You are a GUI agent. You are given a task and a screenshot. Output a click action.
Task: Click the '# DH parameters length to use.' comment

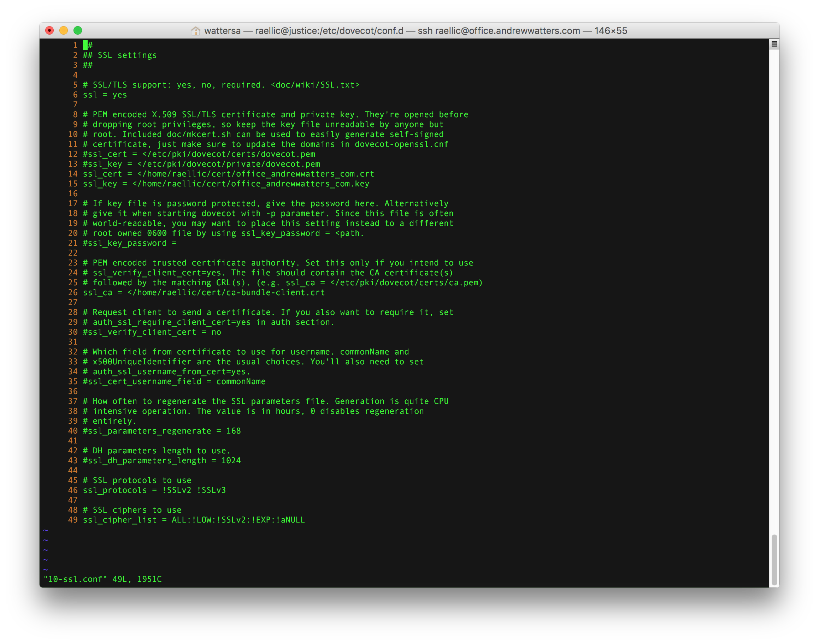click(x=157, y=451)
